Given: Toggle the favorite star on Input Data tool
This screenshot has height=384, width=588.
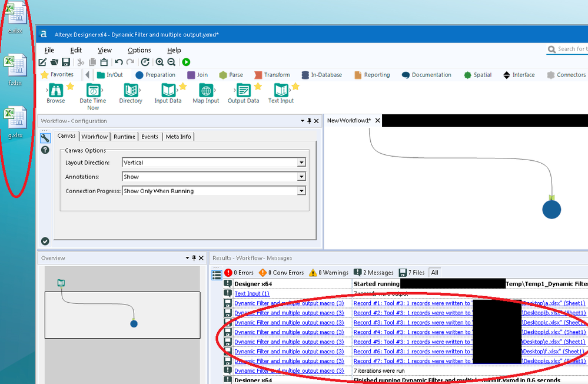Looking at the screenshot, I should [x=183, y=87].
